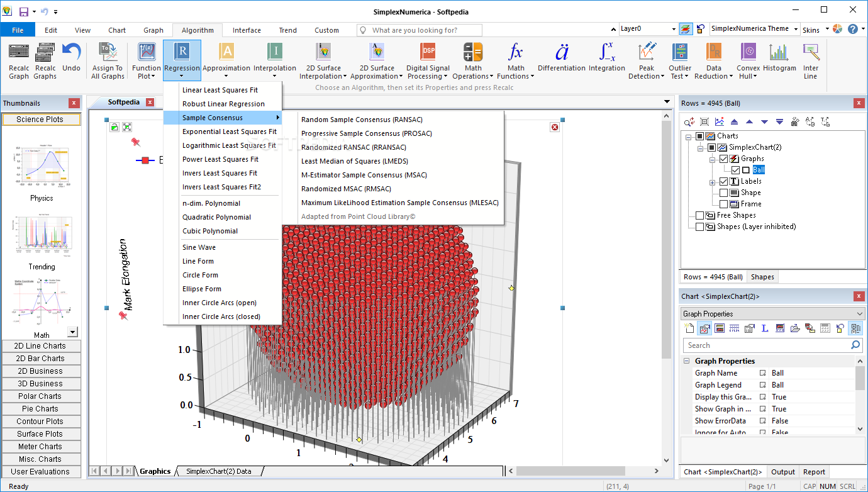Click the red delete circle on the chart

[555, 127]
